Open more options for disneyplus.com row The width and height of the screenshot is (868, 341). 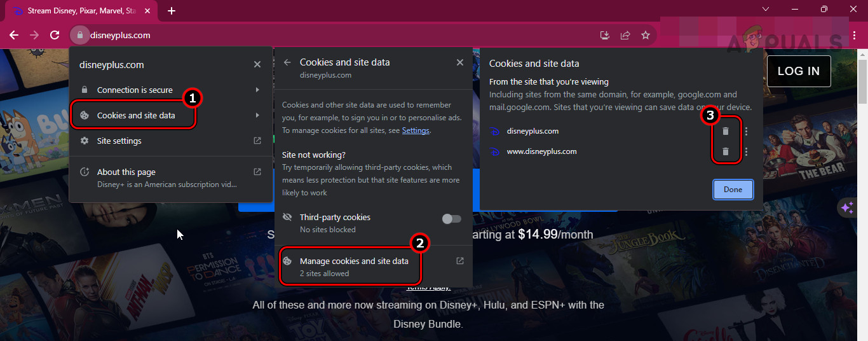click(747, 131)
